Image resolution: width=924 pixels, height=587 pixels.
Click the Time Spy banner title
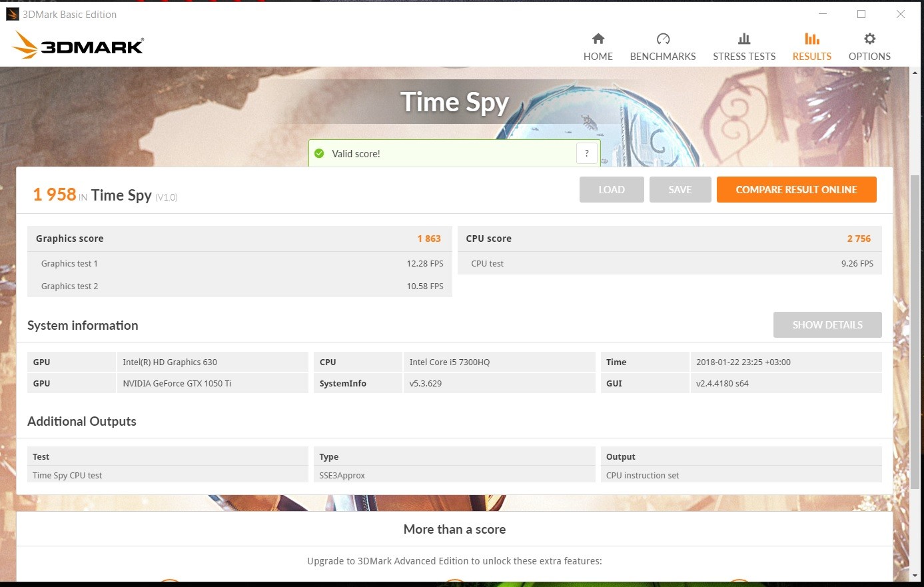click(x=454, y=103)
